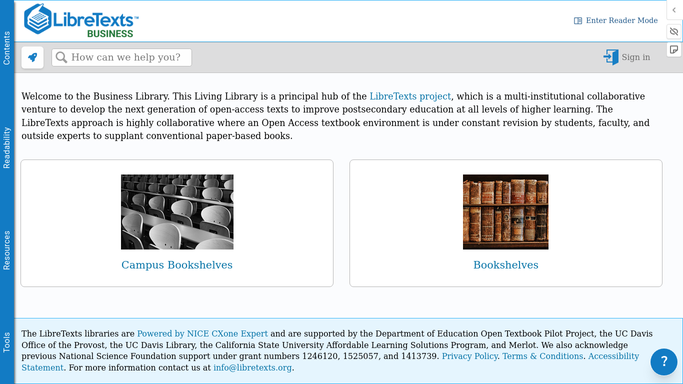Click the Enter Reader Mode link
The image size is (683, 384).
[622, 20]
